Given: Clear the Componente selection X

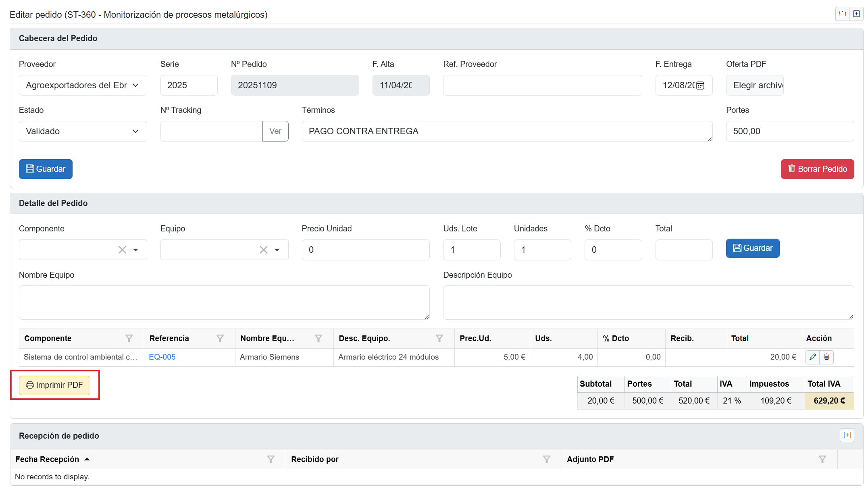Looking at the screenshot, I should click(122, 250).
